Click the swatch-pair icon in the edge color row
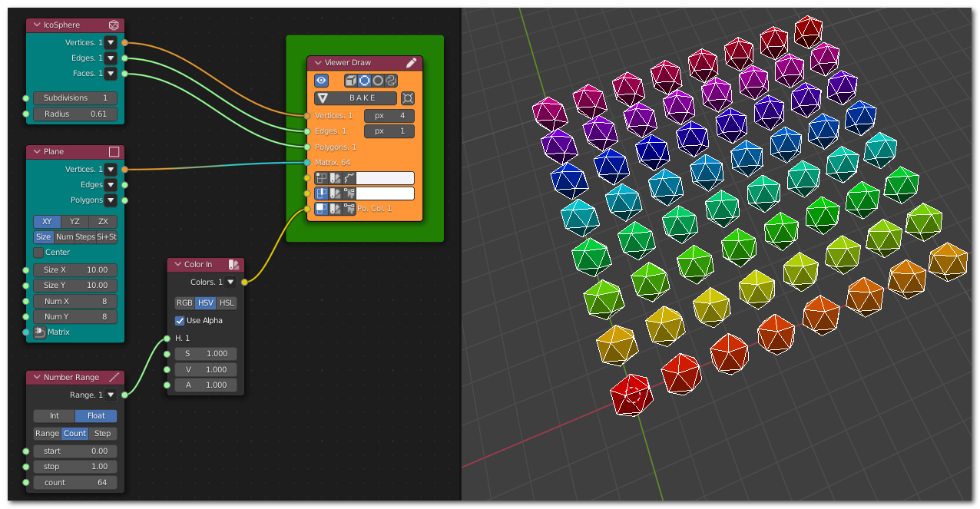980x509 pixels. coord(336,193)
